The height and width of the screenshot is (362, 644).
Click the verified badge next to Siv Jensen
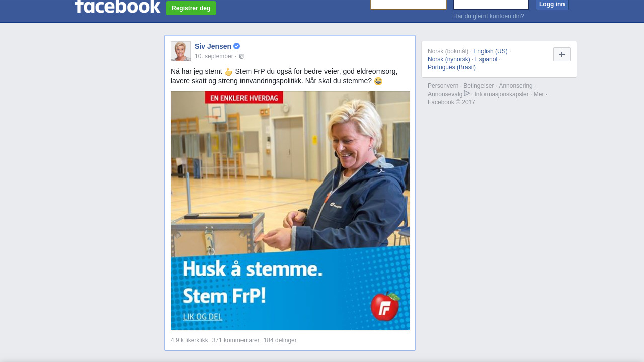[236, 46]
